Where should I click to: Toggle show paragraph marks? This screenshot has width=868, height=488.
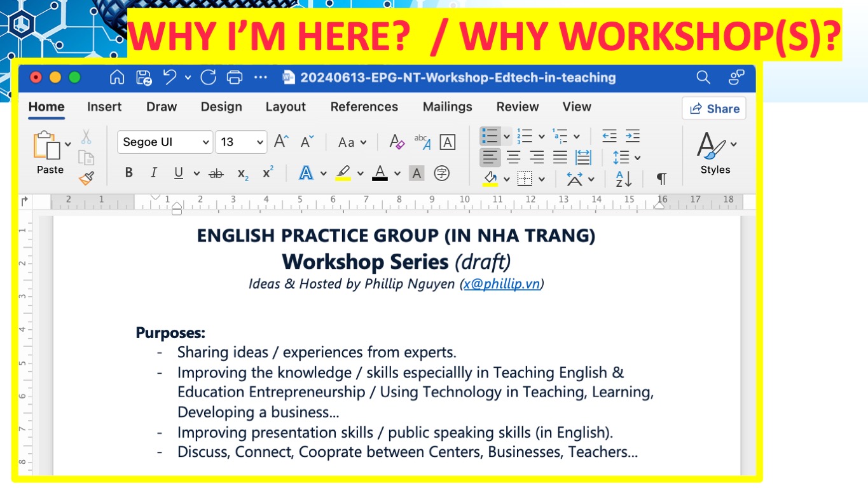tap(661, 179)
